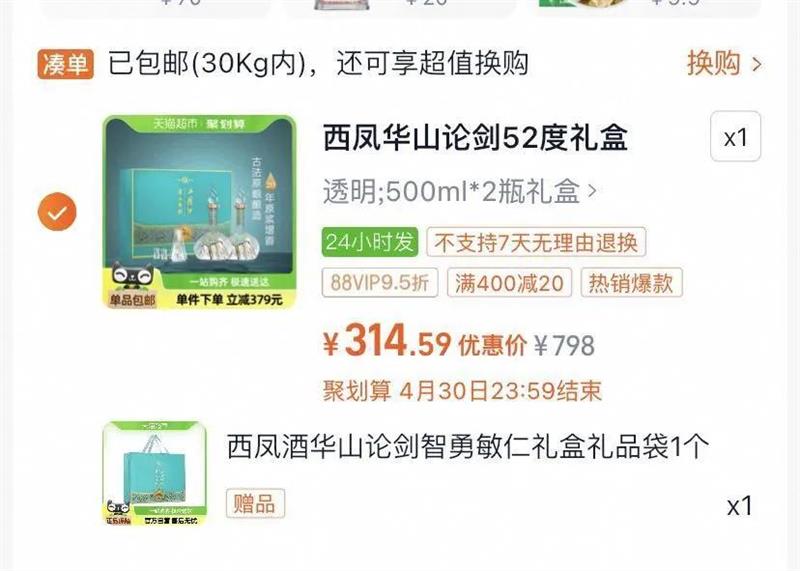This screenshot has width=800, height=571.
Task: Tap the ¥314.59 discounted price
Action: [388, 342]
